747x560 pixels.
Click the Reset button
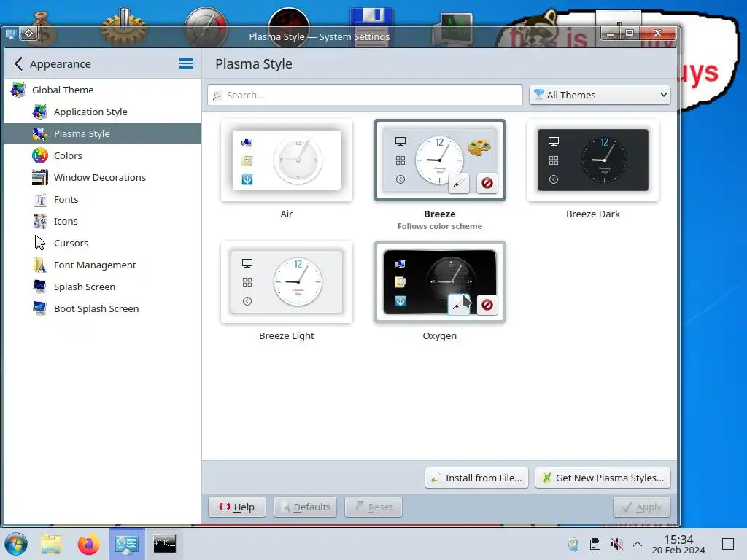pyautogui.click(x=373, y=507)
